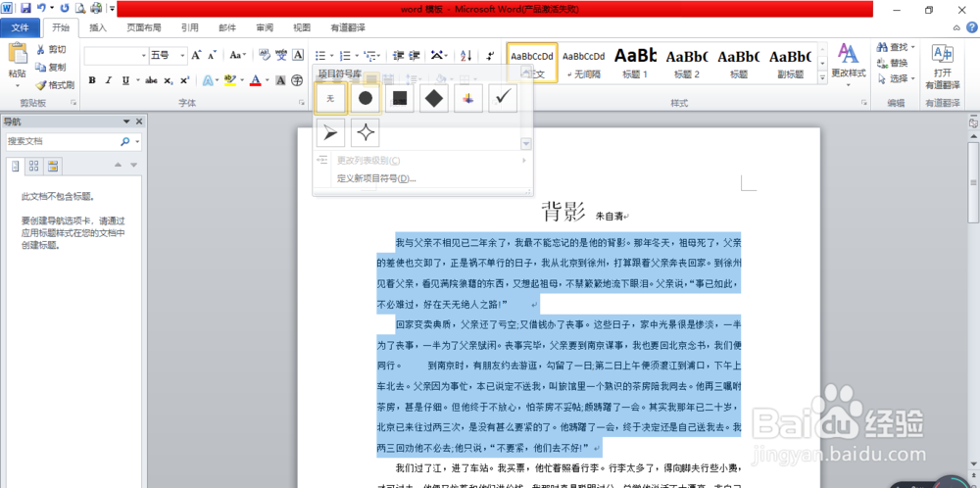The image size is (980, 488).
Task: Increase paragraph indent
Action: coord(414,55)
